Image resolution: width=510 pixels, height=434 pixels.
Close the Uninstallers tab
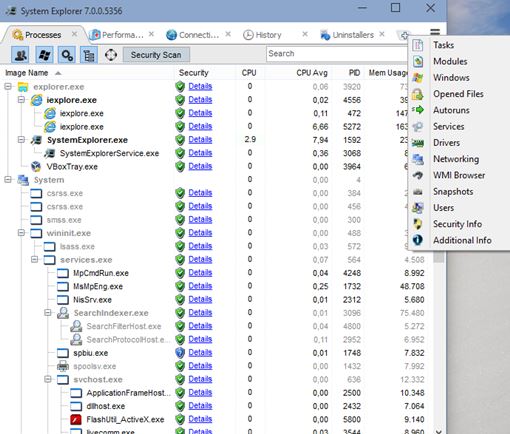coord(382,34)
